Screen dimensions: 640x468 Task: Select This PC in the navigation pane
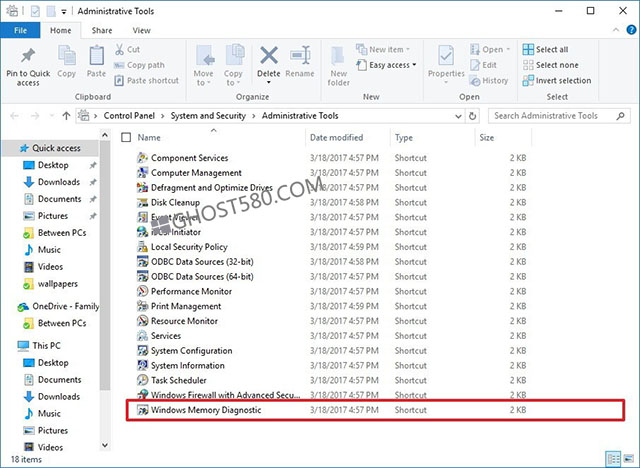(39, 346)
